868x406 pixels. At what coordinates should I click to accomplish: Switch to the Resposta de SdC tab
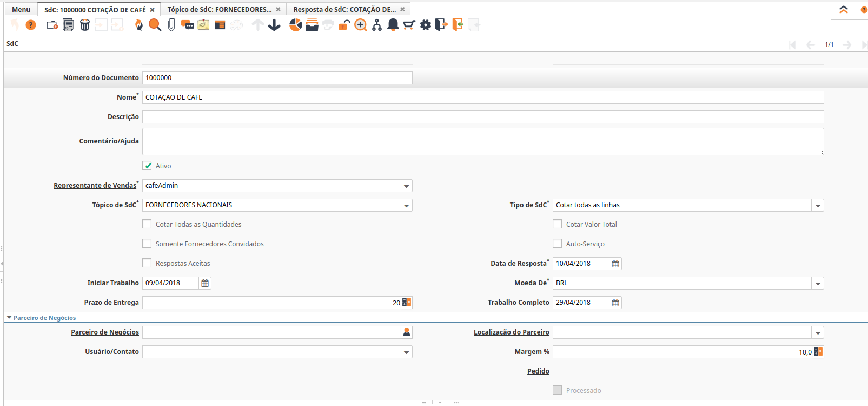(x=344, y=9)
